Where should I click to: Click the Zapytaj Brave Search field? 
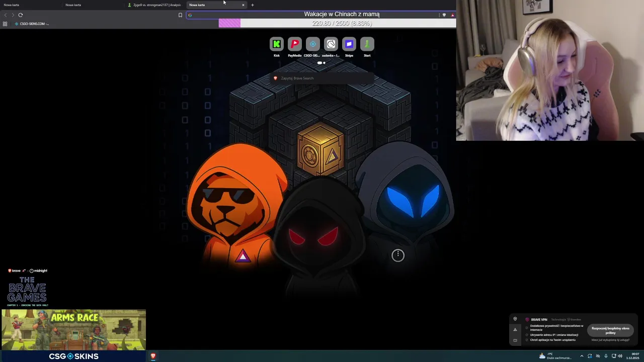click(x=322, y=78)
